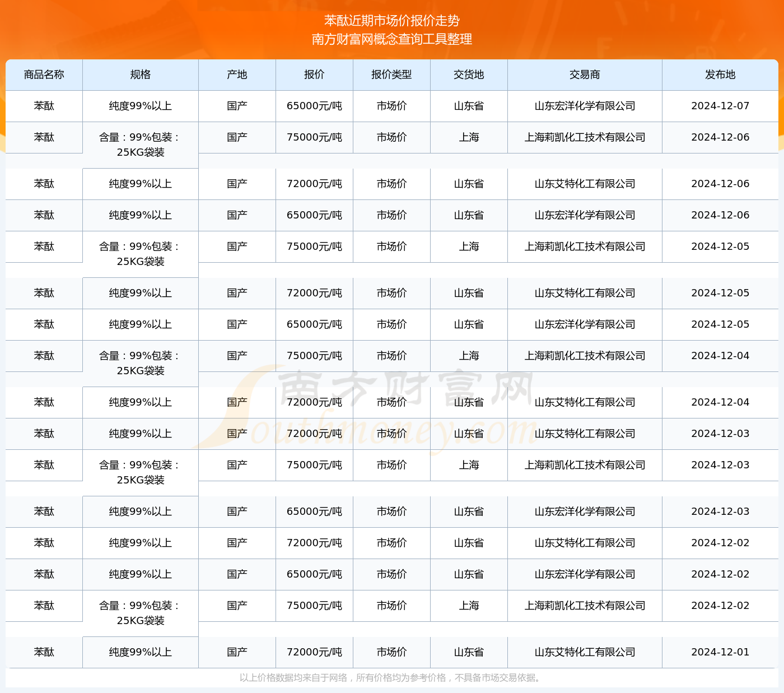Click 上海 delivery cell in the 2024-12-02 row
This screenshot has height=693, width=784.
click(469, 606)
